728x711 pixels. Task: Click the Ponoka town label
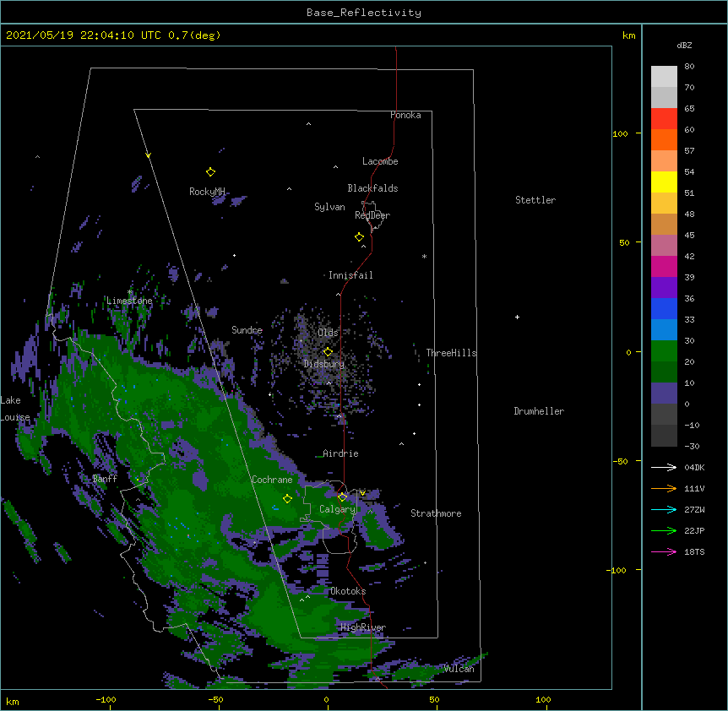coord(405,115)
